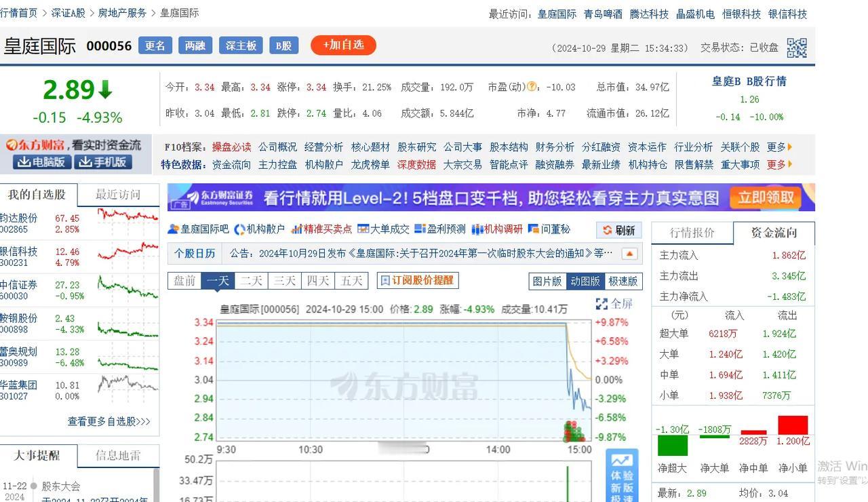This screenshot has height=502, width=868.
Task: Switch to the 行情报价 tab
Action: (692, 233)
